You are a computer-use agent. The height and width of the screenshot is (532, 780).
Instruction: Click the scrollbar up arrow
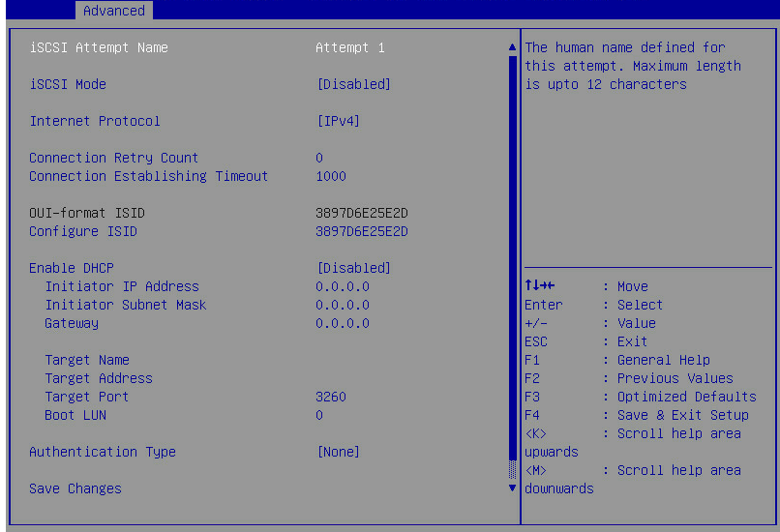[x=512, y=47]
